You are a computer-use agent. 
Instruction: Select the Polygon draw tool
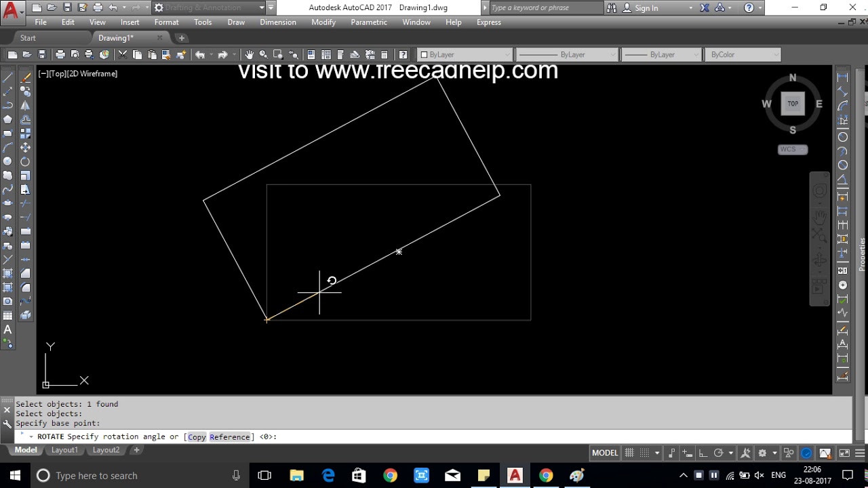pos(7,119)
